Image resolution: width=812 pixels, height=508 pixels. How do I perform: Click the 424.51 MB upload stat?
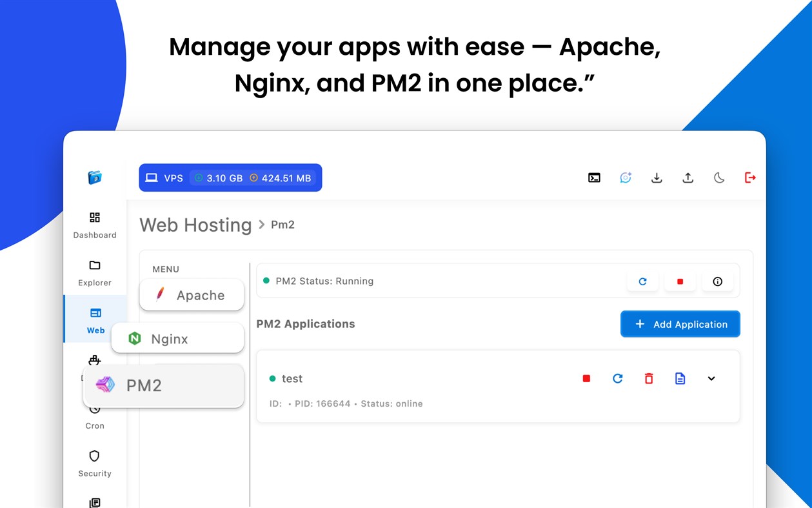click(x=281, y=178)
